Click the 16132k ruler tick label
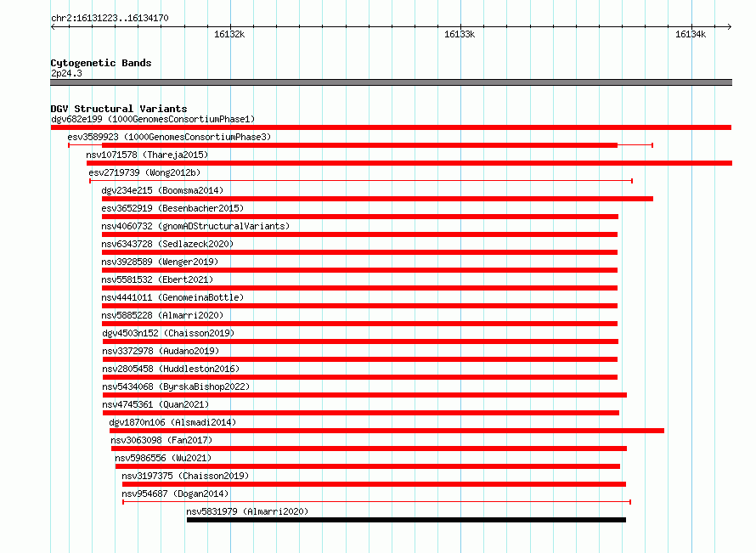The width and height of the screenshot is (756, 553). pyautogui.click(x=229, y=34)
